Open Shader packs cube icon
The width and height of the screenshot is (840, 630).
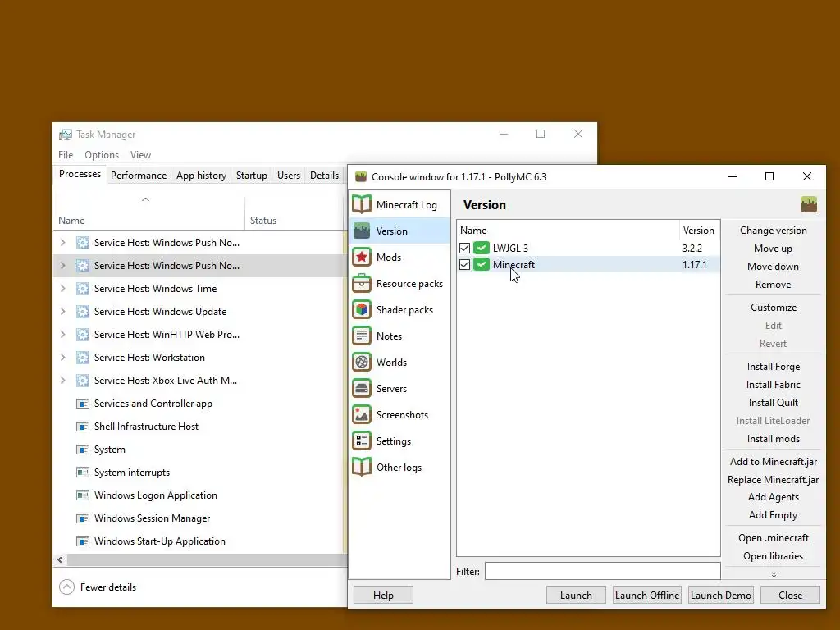(362, 309)
